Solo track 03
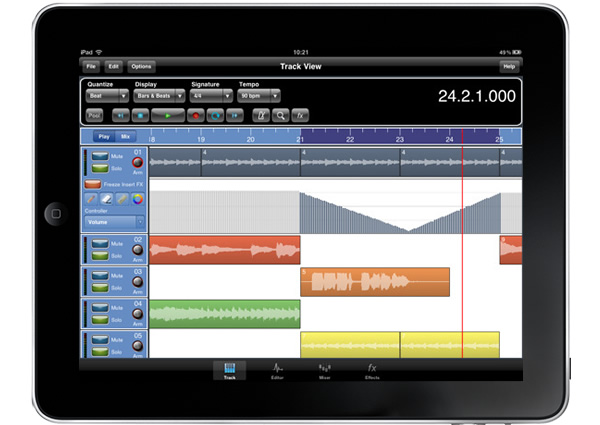This screenshot has height=425, width=600. (100, 287)
